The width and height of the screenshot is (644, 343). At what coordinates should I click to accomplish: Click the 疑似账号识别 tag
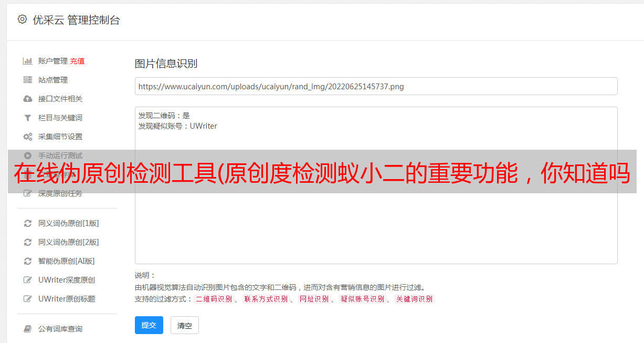(362, 299)
